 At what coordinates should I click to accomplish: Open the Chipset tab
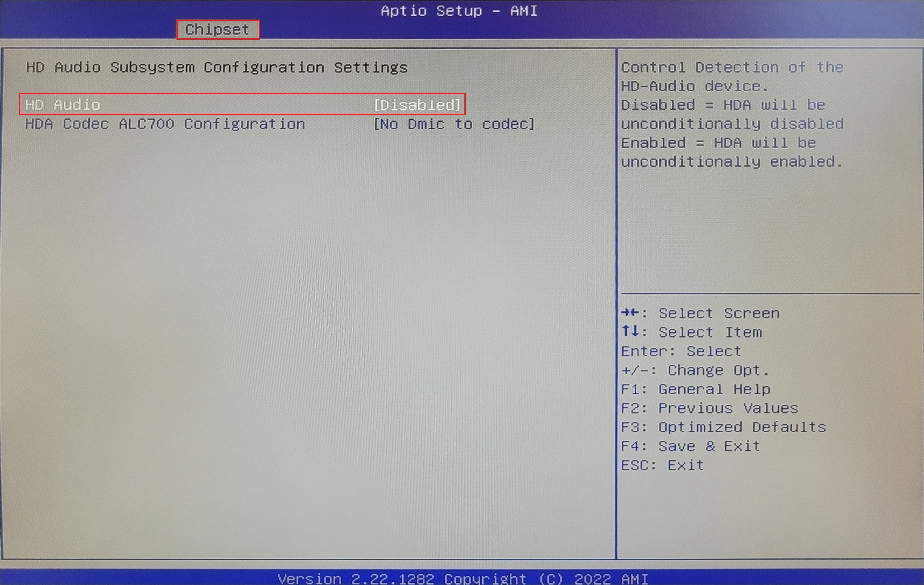pyautogui.click(x=217, y=30)
